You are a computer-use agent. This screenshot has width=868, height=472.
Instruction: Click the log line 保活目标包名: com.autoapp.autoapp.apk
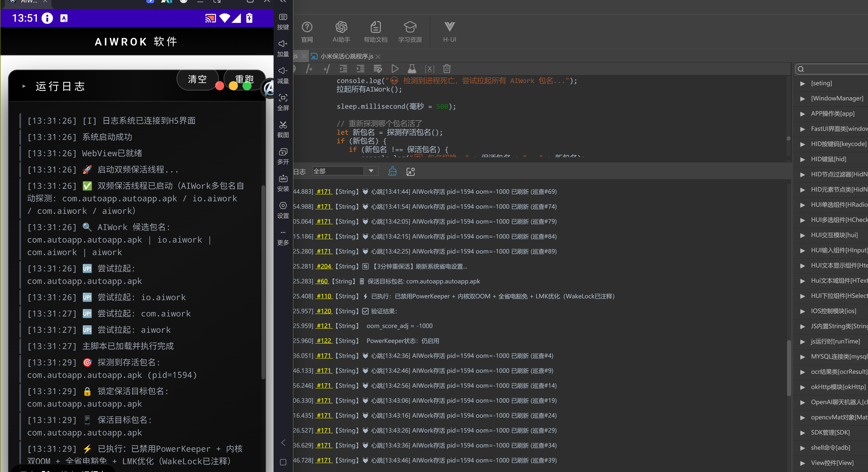[x=423, y=281]
